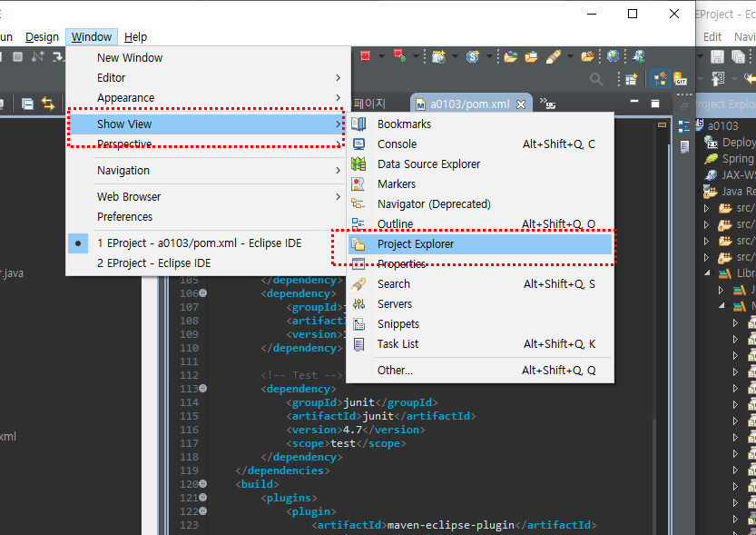Collapse the Libraries node in Project Explorer

709,272
